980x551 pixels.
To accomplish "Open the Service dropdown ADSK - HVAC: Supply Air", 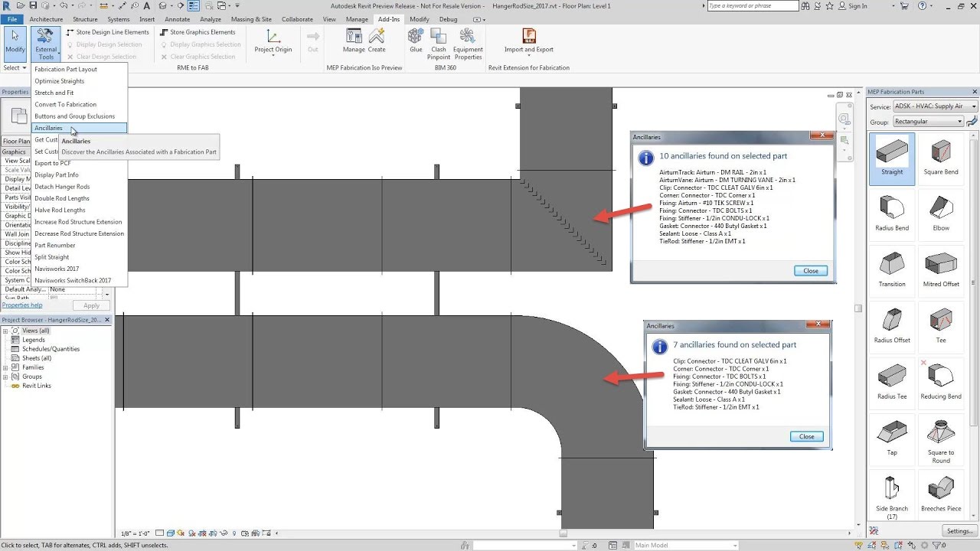I will tap(936, 106).
